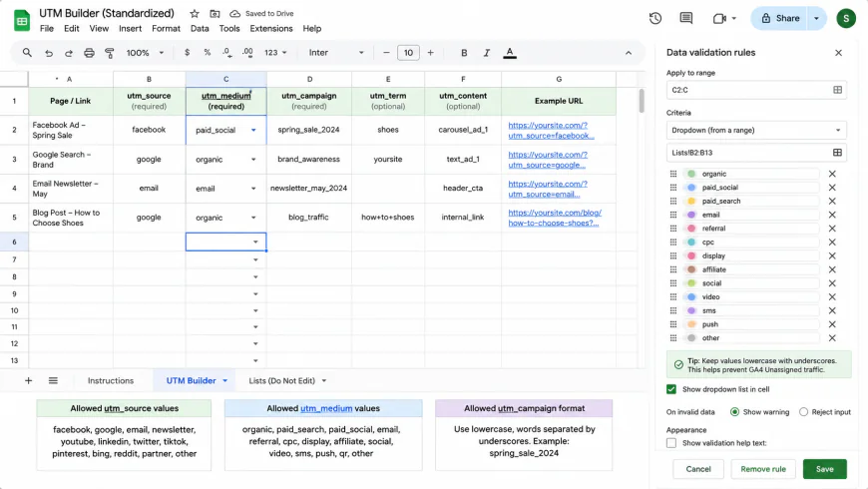This screenshot has width=868, height=489.
Task: Open the Insert menu
Action: pos(130,28)
